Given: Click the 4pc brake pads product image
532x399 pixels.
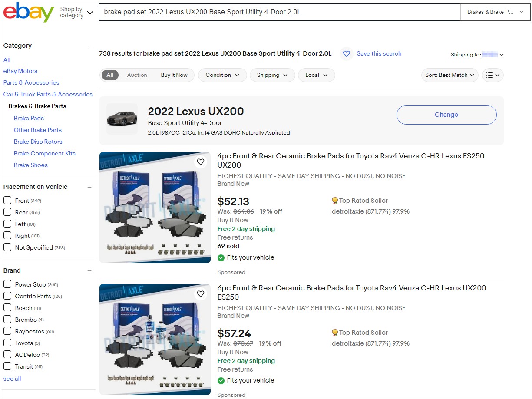Looking at the screenshot, I should (x=155, y=208).
